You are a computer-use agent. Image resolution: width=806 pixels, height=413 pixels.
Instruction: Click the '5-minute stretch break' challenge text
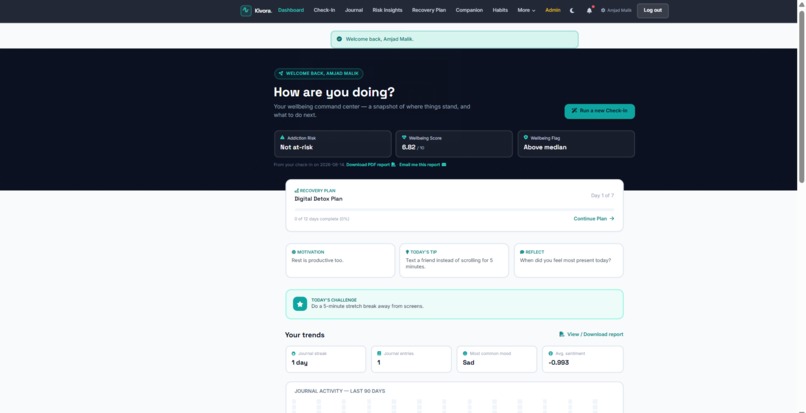(x=368, y=306)
